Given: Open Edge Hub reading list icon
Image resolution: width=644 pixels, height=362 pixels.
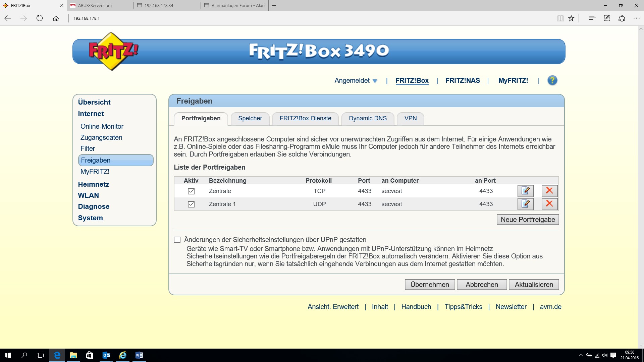Looking at the screenshot, I should tap(592, 18).
